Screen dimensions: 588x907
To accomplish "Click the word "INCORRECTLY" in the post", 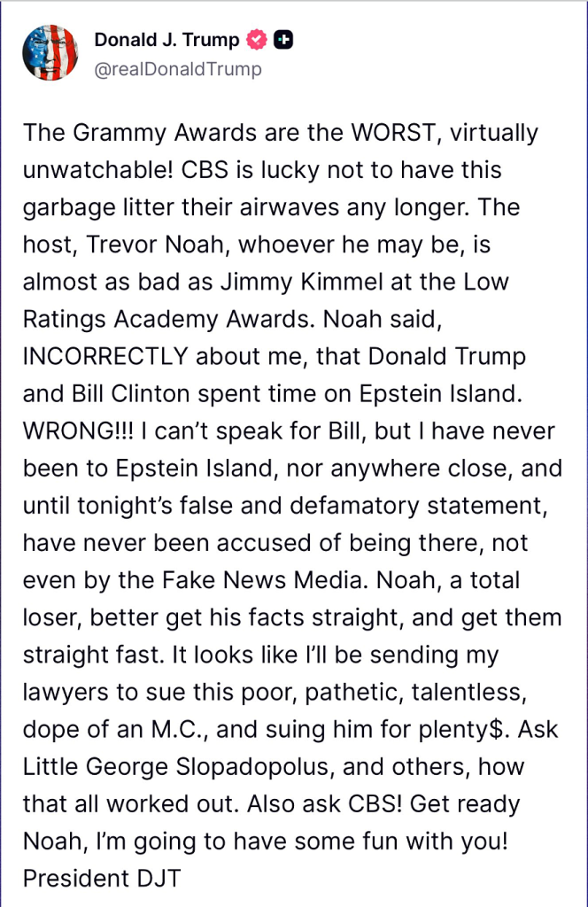I will point(105,356).
